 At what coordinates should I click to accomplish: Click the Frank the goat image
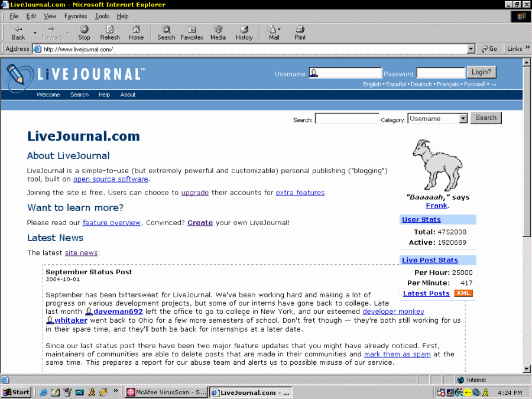click(x=437, y=166)
